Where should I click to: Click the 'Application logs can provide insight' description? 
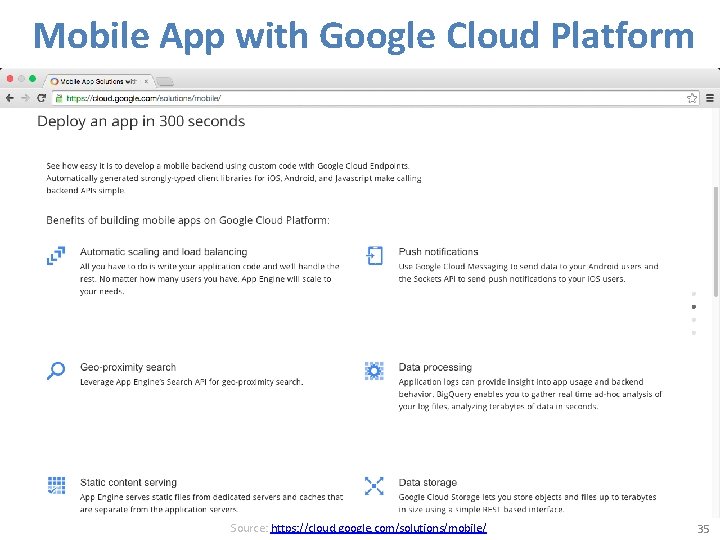(x=530, y=394)
